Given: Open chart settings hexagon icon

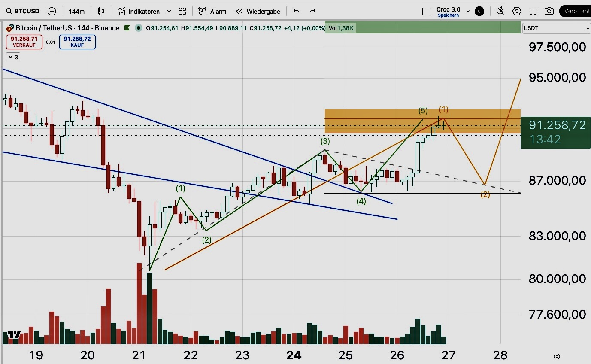Looking at the screenshot, I should tap(517, 11).
